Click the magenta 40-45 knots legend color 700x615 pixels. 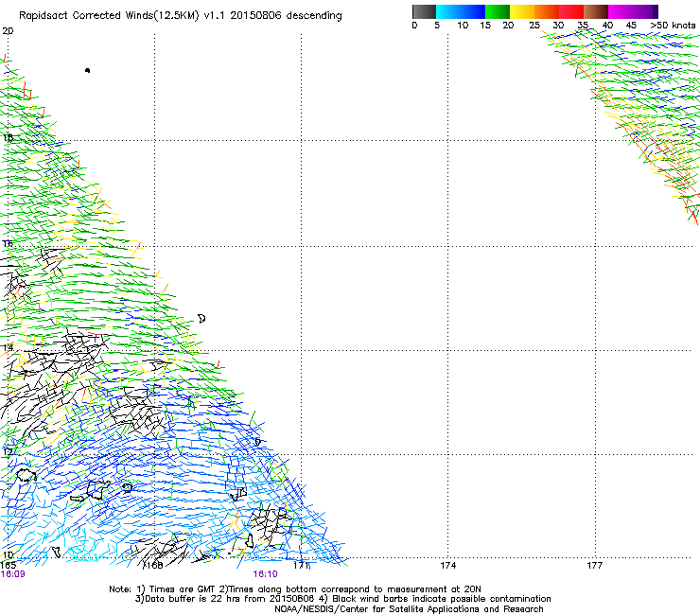(x=621, y=11)
